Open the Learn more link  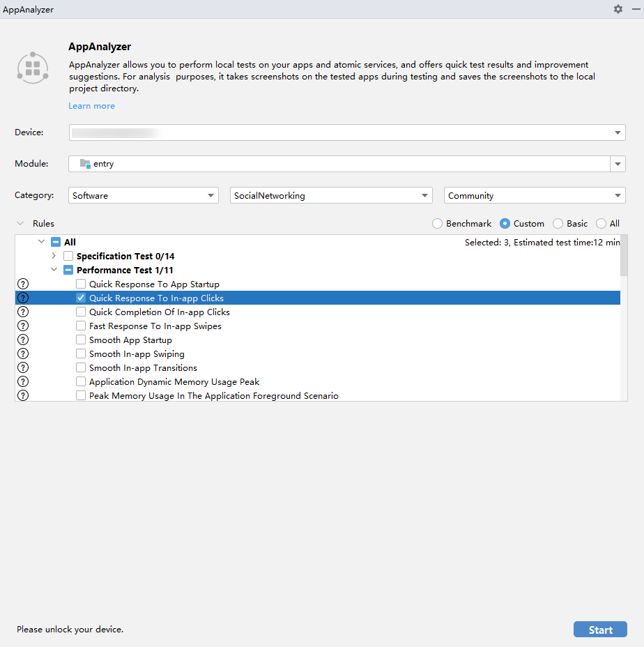click(91, 106)
